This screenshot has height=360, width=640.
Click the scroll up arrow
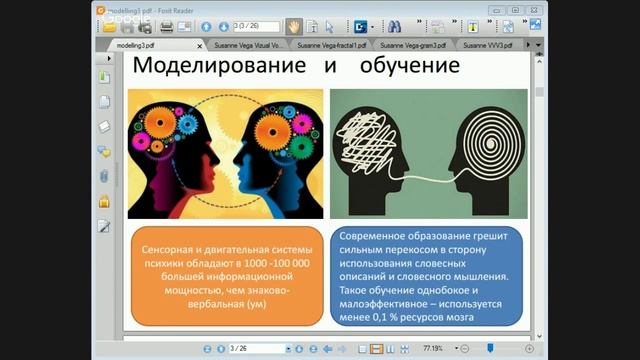coord(539,62)
